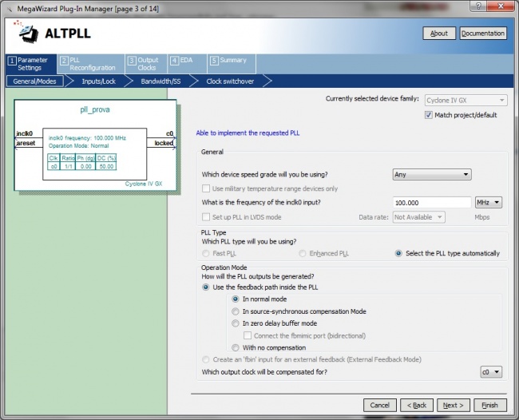Open the compensated output clock c0 dropdown
519x420 pixels.
click(x=491, y=372)
